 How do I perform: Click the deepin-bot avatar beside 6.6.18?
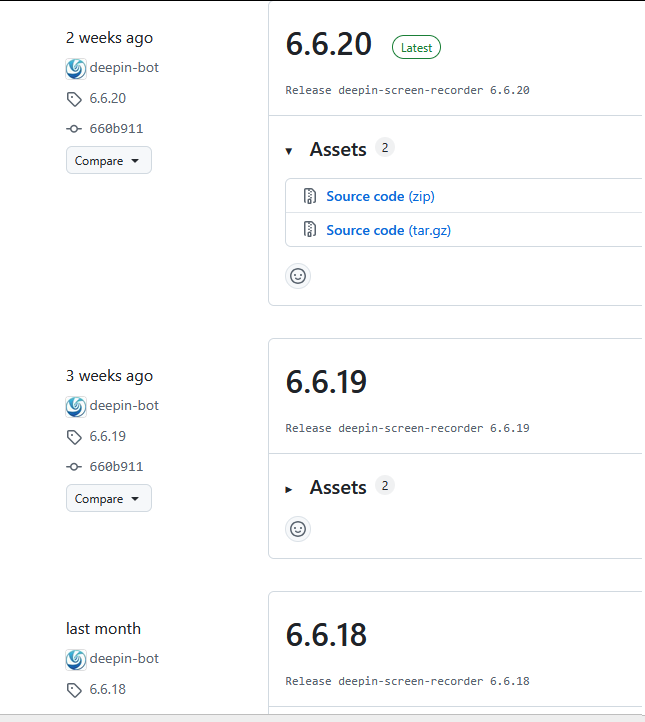coord(76,659)
